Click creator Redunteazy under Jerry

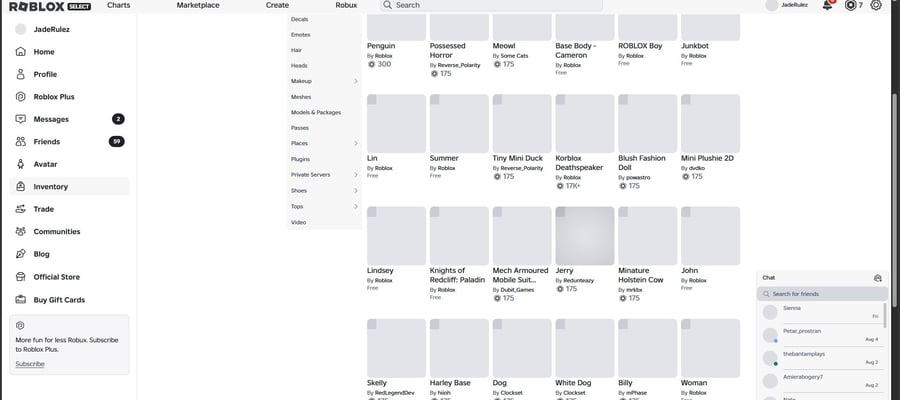click(579, 281)
